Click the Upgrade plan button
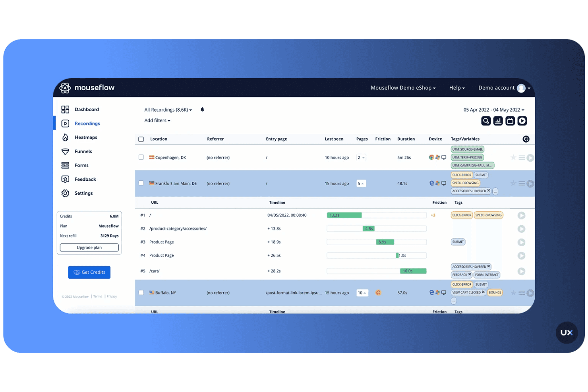This screenshot has width=588, height=392. [x=89, y=247]
